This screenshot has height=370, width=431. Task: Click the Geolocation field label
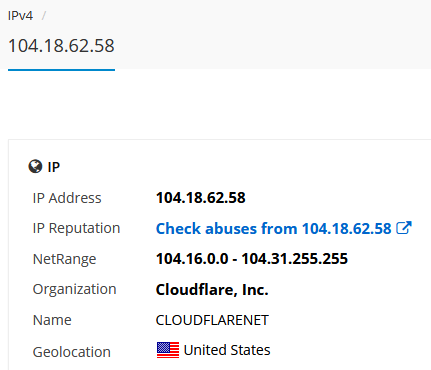click(x=72, y=352)
